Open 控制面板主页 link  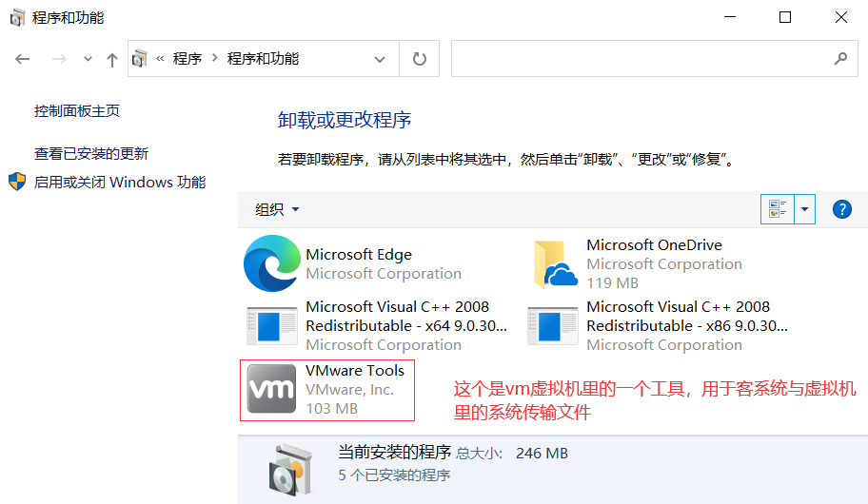point(77,111)
